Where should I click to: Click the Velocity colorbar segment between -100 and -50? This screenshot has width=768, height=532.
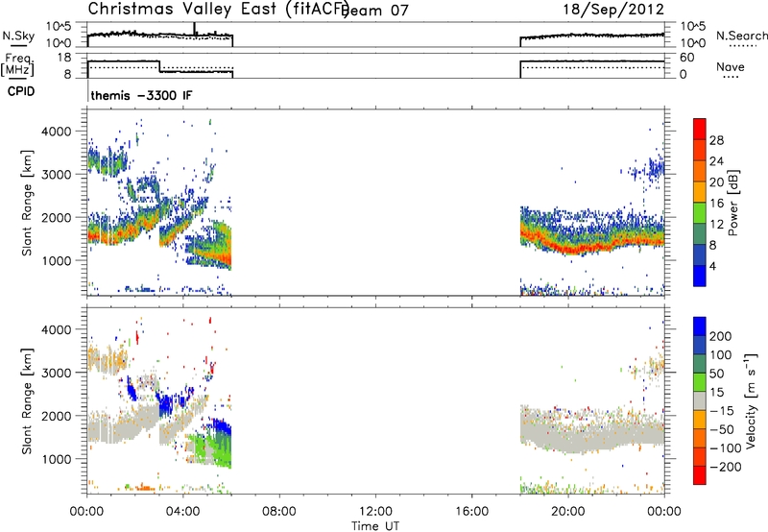pyautogui.click(x=700, y=438)
